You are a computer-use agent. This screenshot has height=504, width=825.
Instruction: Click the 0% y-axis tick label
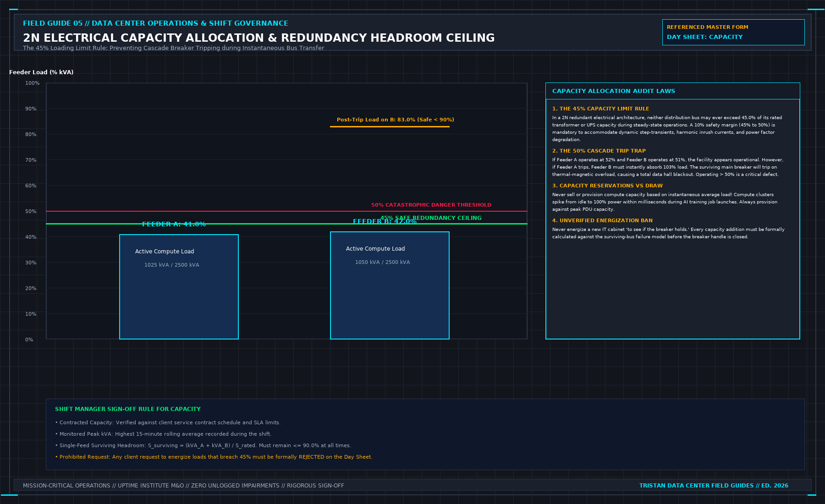pos(29,340)
